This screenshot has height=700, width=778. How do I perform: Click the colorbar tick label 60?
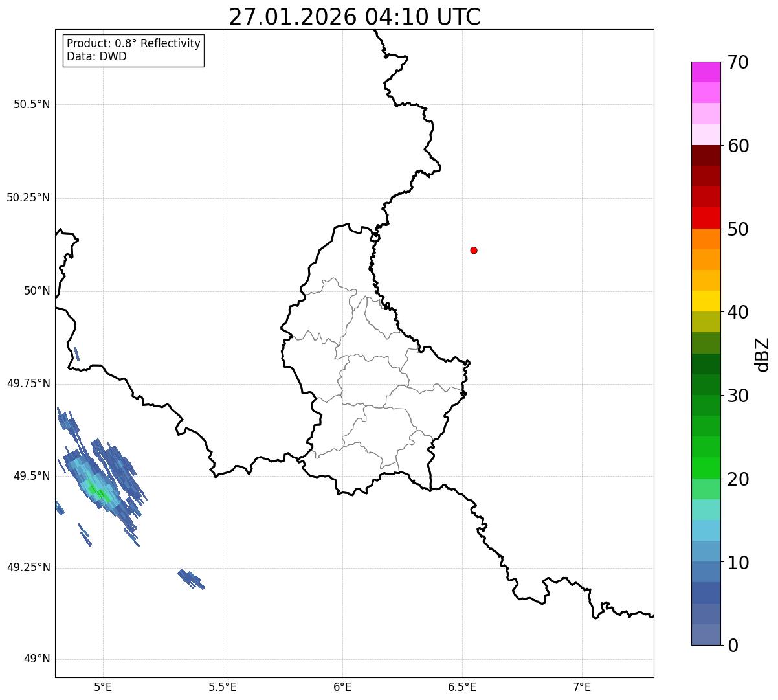pyautogui.click(x=738, y=146)
